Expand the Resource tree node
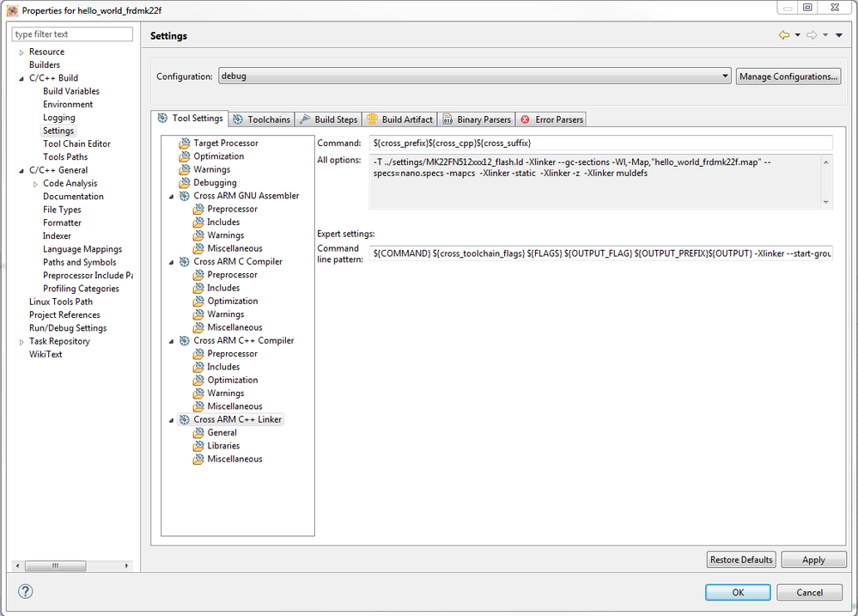 [x=21, y=52]
